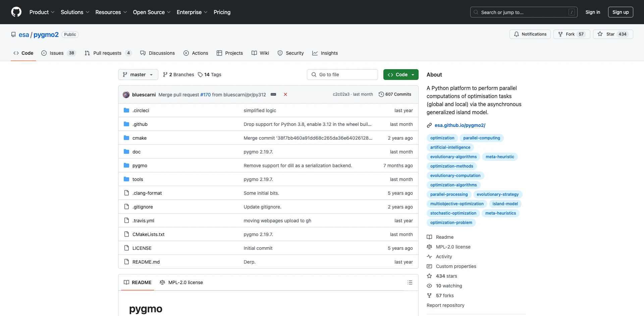
Task: Open the master branch dropdown
Action: tap(138, 75)
